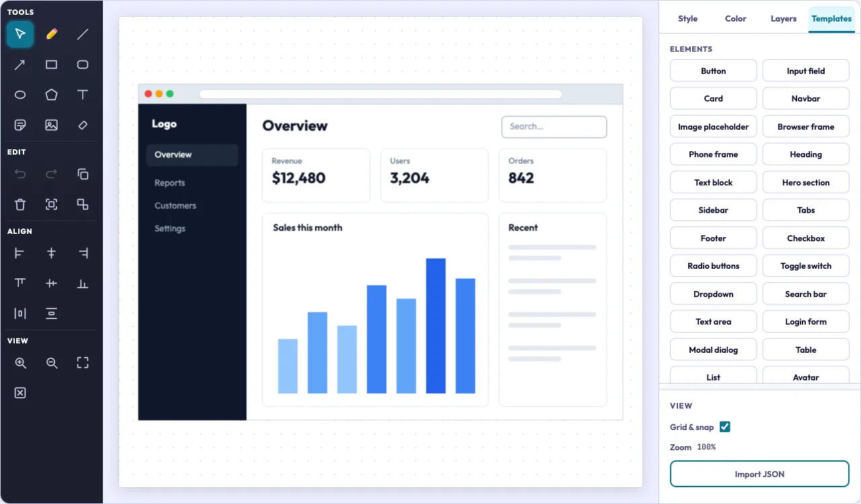
Task: Open the Color tab
Action: (x=735, y=19)
